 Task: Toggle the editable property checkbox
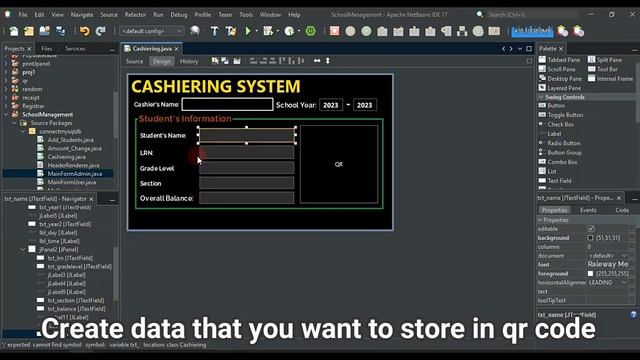[x=591, y=229]
